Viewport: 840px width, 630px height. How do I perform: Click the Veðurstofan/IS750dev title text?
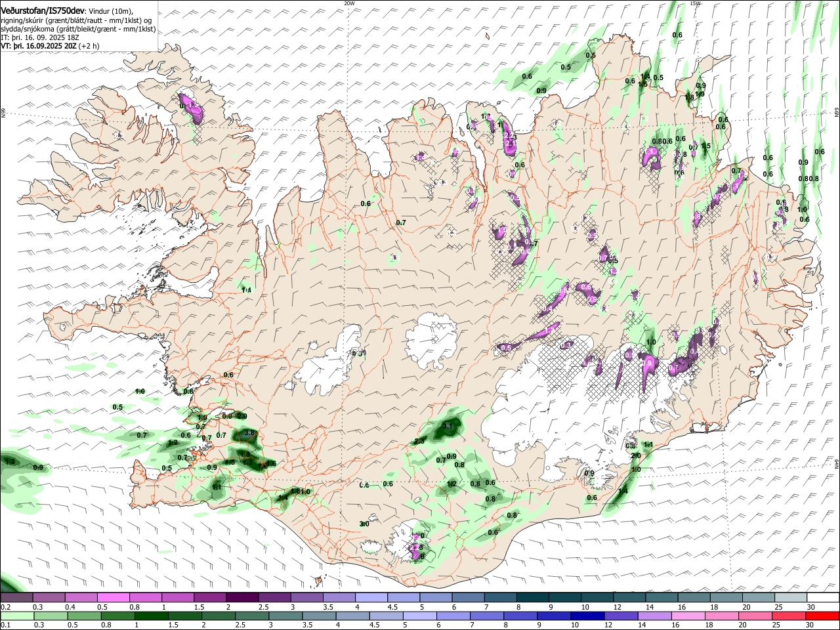click(42, 10)
